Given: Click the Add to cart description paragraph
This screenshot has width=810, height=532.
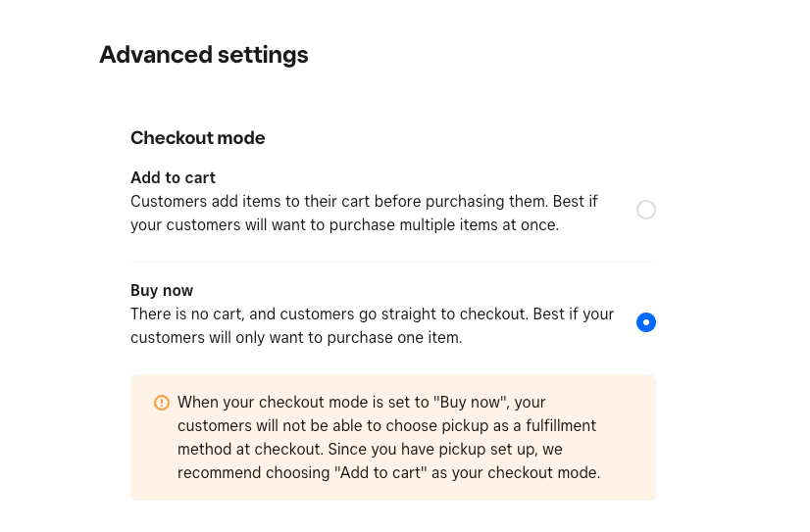Looking at the screenshot, I should [x=364, y=214].
